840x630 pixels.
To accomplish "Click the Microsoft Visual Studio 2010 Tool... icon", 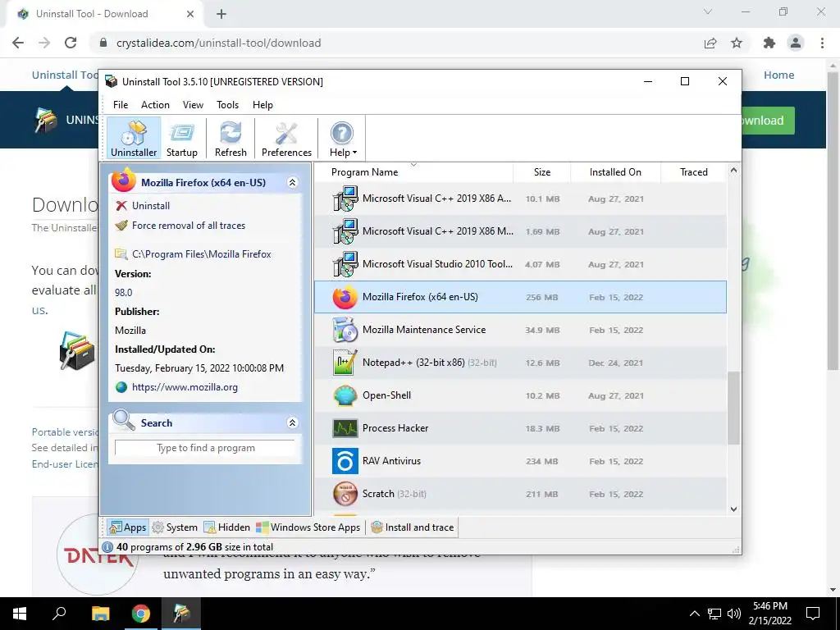I will 345,264.
